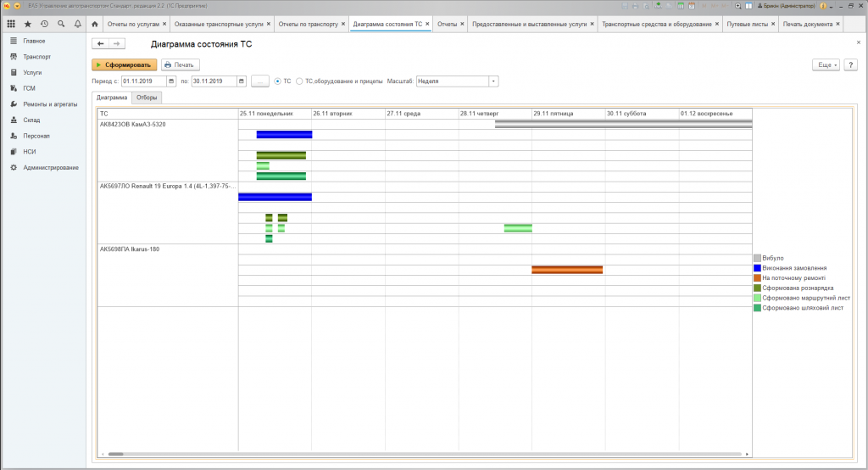The image size is (868, 470).
Task: Open the Склад section
Action: pos(31,120)
